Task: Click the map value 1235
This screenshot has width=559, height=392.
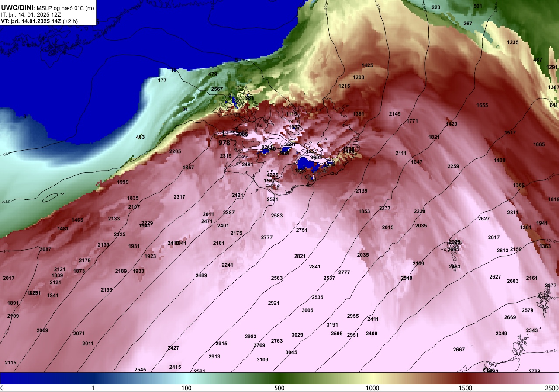Action: point(513,42)
